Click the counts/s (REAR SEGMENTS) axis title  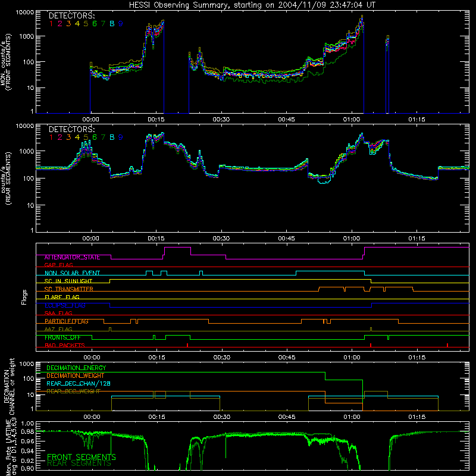[6, 178]
